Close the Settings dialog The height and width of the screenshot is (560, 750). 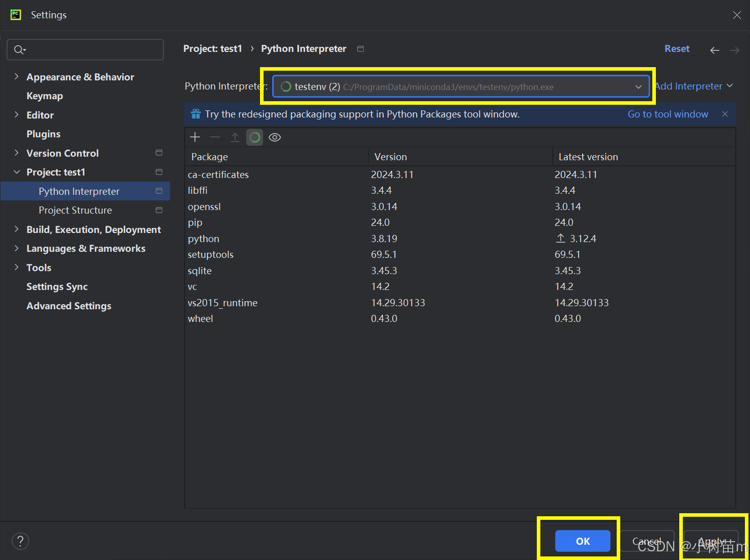(736, 15)
